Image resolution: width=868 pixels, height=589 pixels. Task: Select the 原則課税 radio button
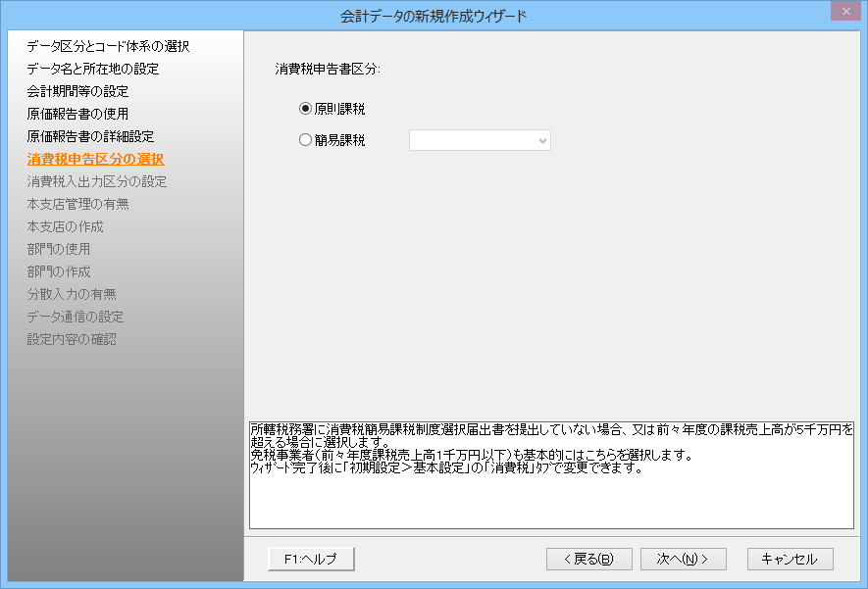click(305, 109)
